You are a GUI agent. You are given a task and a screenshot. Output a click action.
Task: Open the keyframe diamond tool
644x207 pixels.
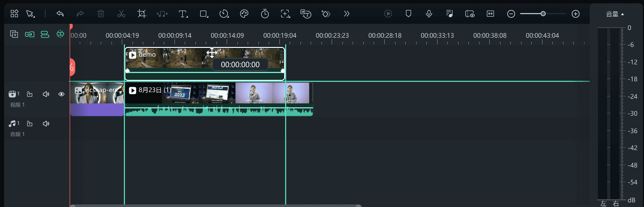tap(326, 14)
